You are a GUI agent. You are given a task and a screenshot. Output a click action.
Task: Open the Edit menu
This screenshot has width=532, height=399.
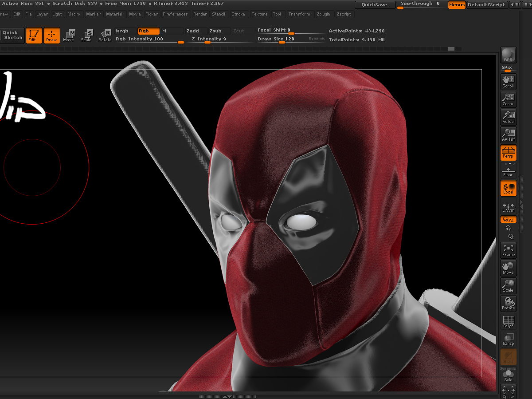[17, 14]
